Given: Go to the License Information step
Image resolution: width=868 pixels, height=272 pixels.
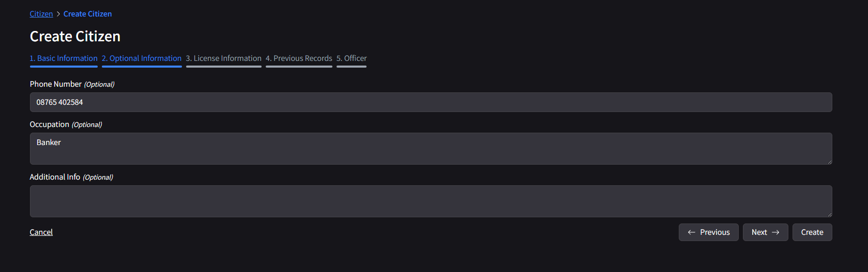Looking at the screenshot, I should [x=224, y=58].
